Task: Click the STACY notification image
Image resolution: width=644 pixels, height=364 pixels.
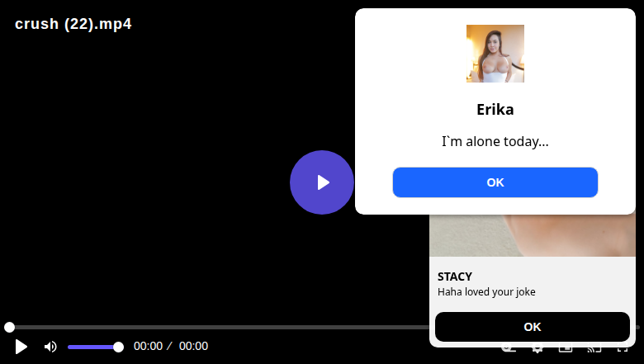Action: point(533,235)
